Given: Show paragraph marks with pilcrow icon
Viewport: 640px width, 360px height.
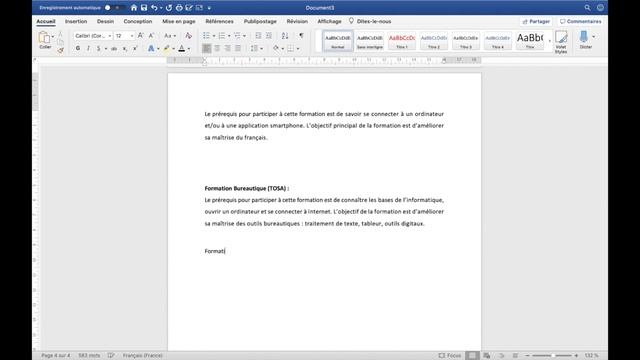Looking at the screenshot, I should point(301,36).
